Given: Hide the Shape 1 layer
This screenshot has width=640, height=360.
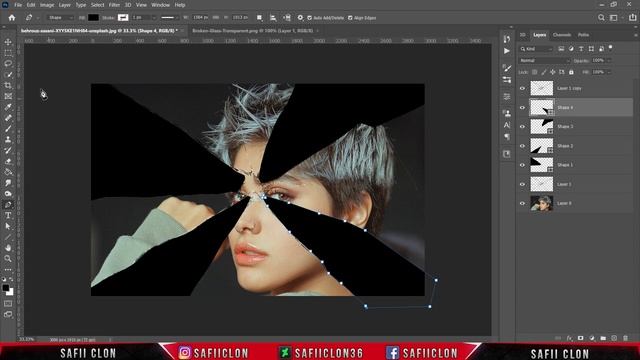Looking at the screenshot, I should [522, 165].
